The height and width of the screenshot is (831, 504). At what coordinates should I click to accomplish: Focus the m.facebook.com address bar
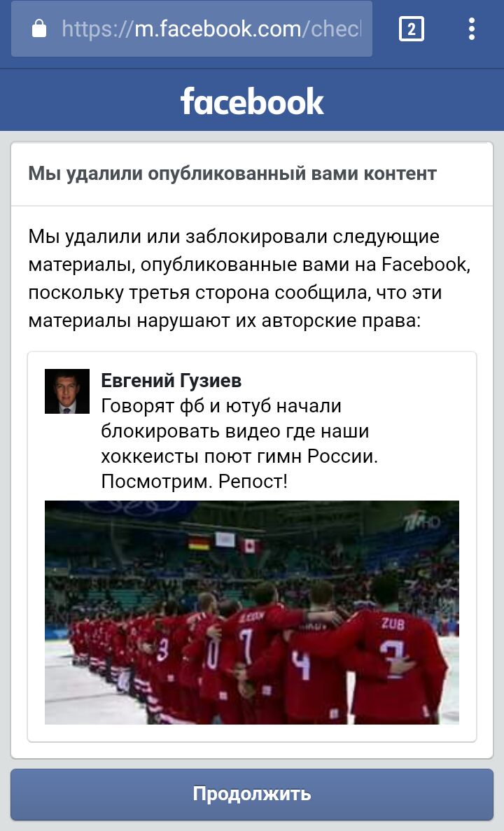192,29
